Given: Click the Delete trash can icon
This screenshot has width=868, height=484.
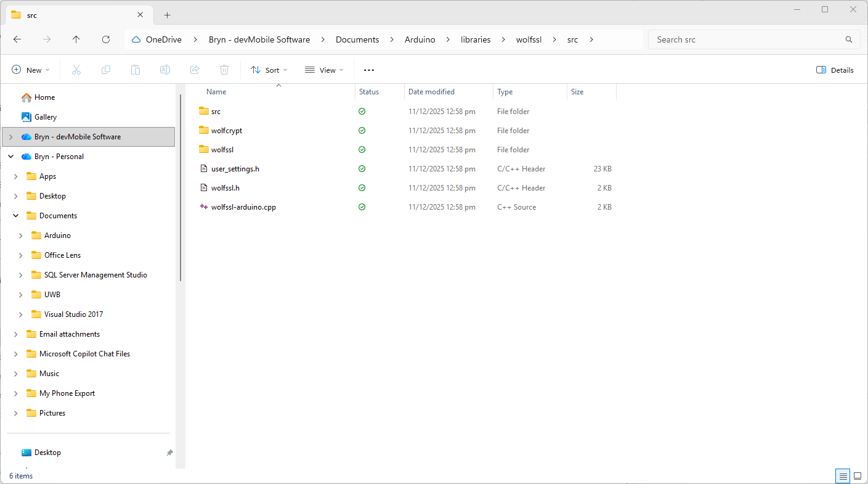Looking at the screenshot, I should click(x=224, y=70).
